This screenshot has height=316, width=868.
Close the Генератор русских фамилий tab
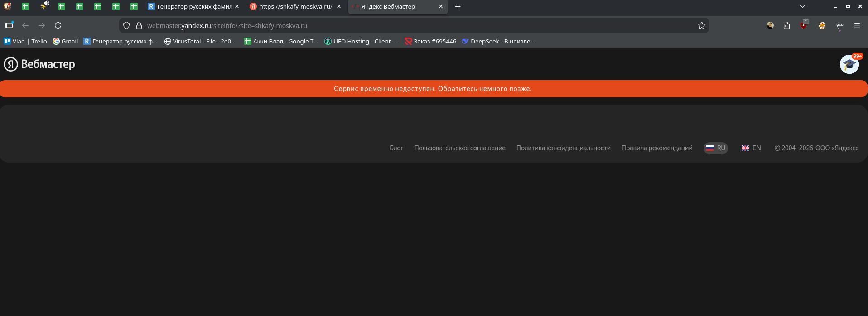pyautogui.click(x=237, y=6)
